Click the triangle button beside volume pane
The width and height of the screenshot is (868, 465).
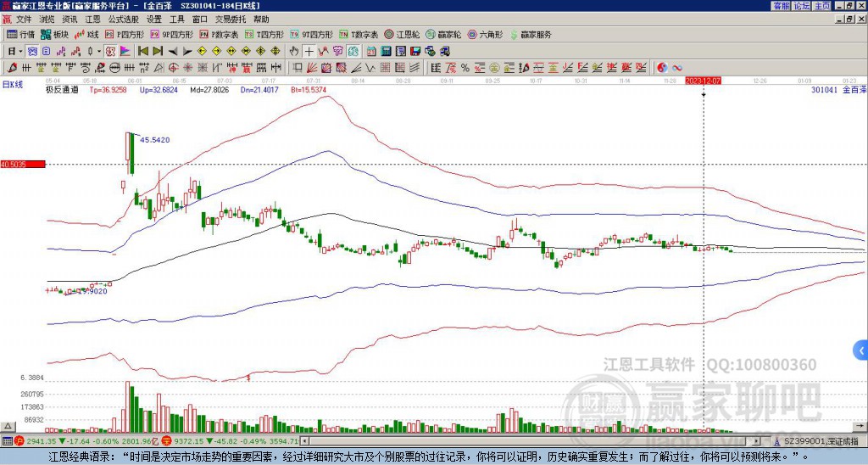pos(8,426)
